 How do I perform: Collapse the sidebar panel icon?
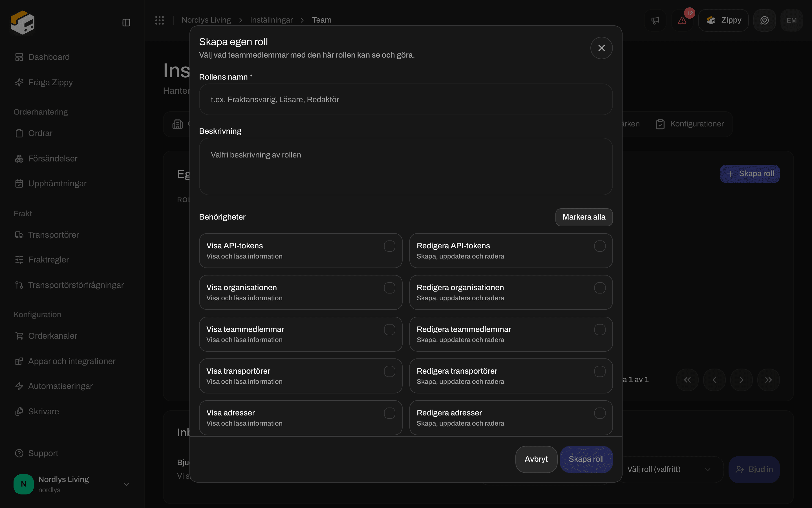126,23
